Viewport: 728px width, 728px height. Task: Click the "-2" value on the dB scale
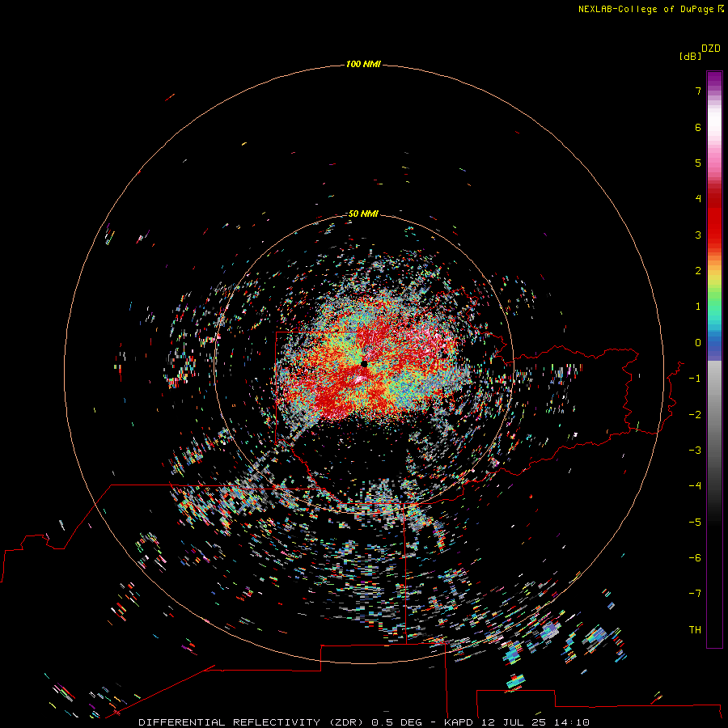(695, 415)
